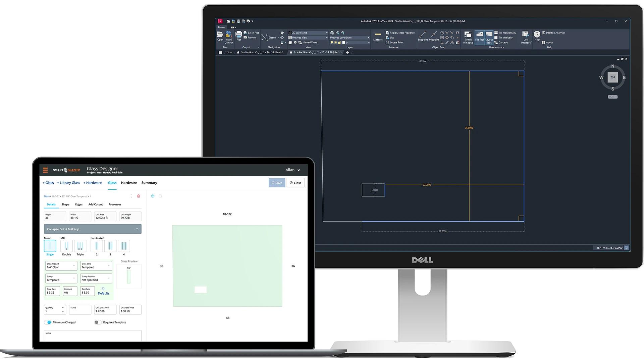Click the DWG Convert icon
This screenshot has width=644, height=362.
coord(229,35)
